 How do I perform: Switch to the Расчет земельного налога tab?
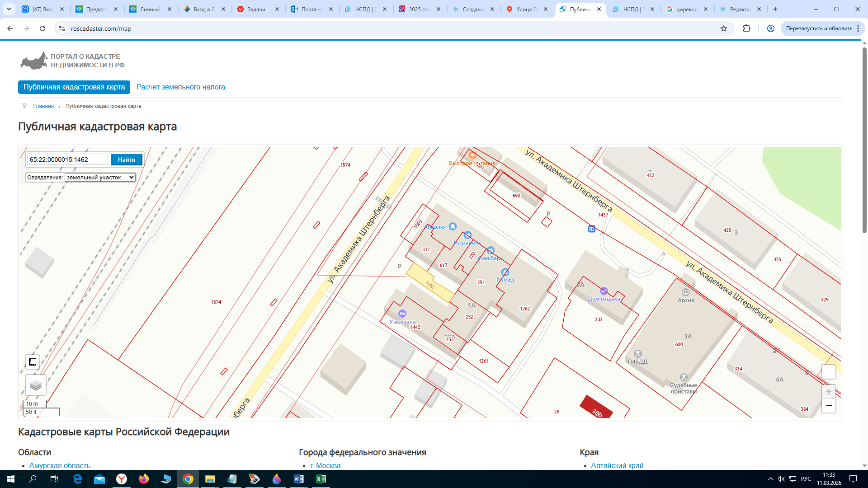click(181, 87)
